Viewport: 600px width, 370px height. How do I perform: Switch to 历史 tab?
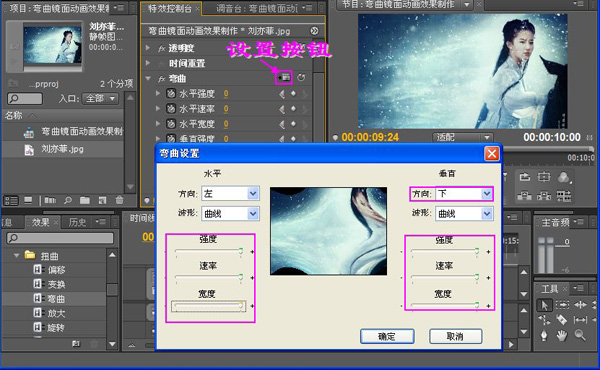click(x=77, y=222)
